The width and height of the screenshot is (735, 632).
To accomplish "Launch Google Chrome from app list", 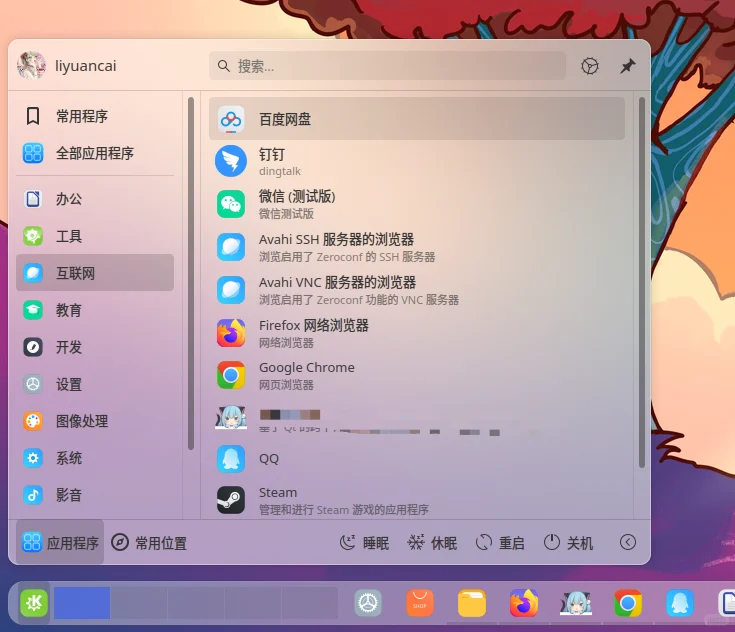I will tap(417, 376).
